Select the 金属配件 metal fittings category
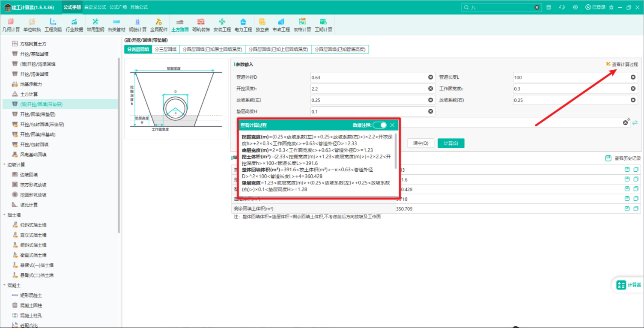644x328 pixels. pyautogui.click(x=158, y=25)
